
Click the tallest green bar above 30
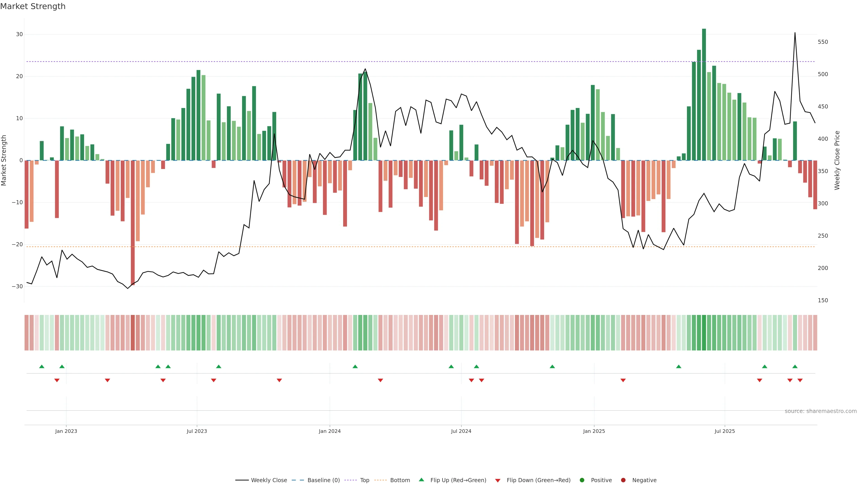(704, 94)
